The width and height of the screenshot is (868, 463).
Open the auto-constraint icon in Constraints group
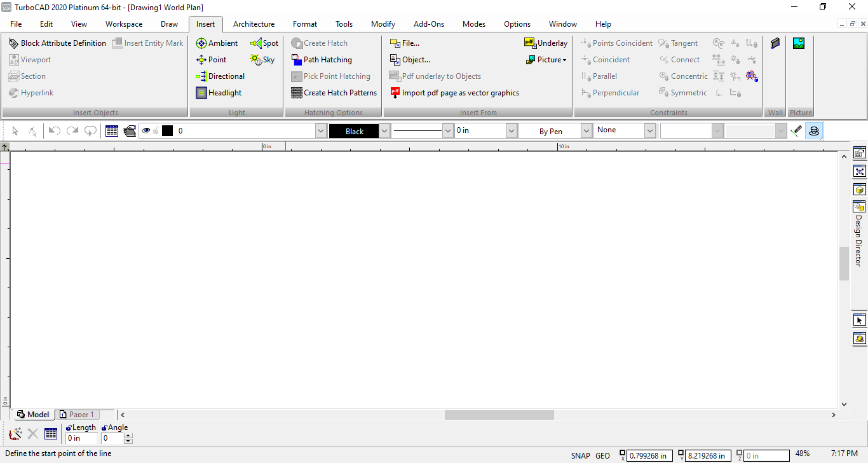752,76
